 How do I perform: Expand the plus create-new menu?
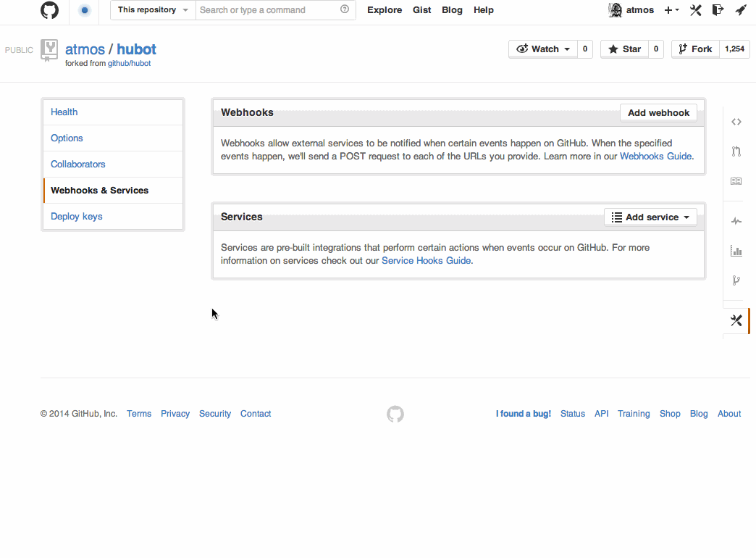click(x=671, y=10)
